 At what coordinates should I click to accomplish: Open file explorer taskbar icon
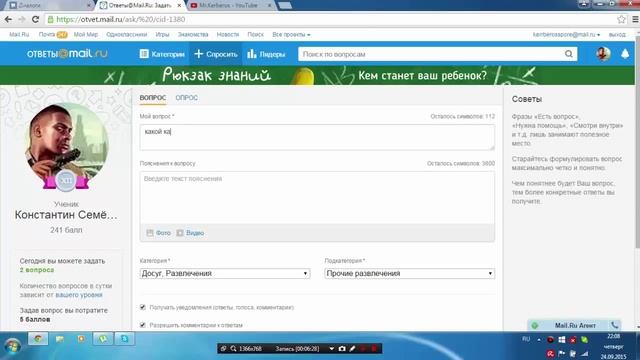pyautogui.click(x=60, y=339)
